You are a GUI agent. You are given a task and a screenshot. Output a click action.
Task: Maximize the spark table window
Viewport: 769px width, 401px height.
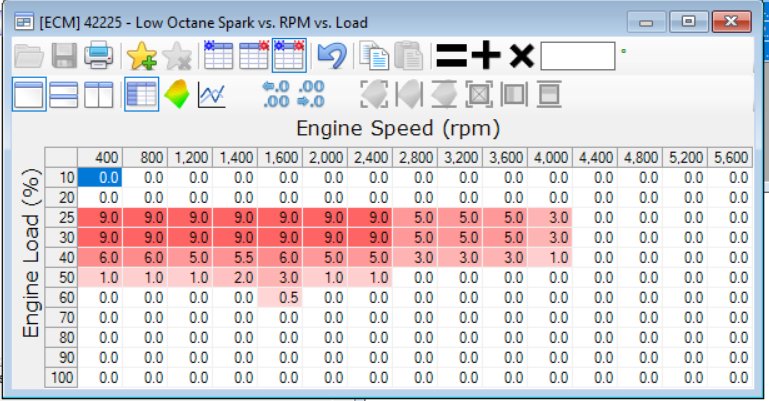tap(689, 22)
